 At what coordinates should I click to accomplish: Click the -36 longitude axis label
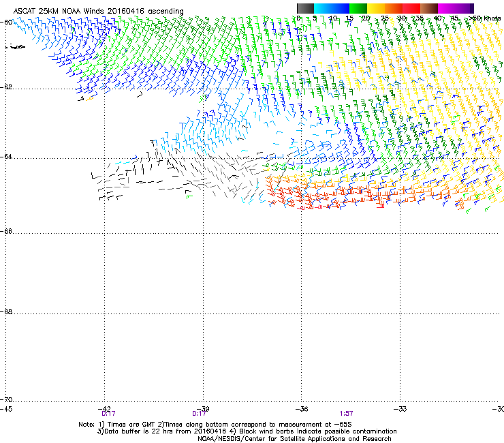[302, 408]
